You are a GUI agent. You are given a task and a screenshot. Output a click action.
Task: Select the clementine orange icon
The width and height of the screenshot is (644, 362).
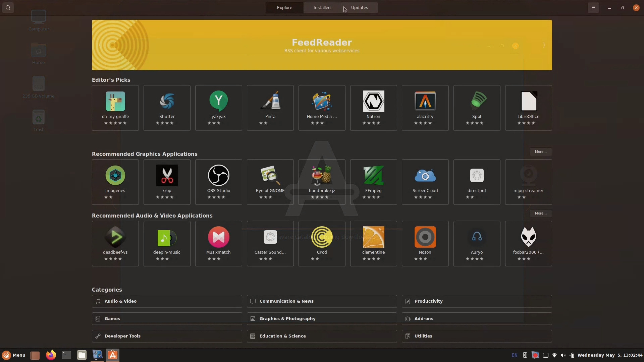[x=373, y=237]
